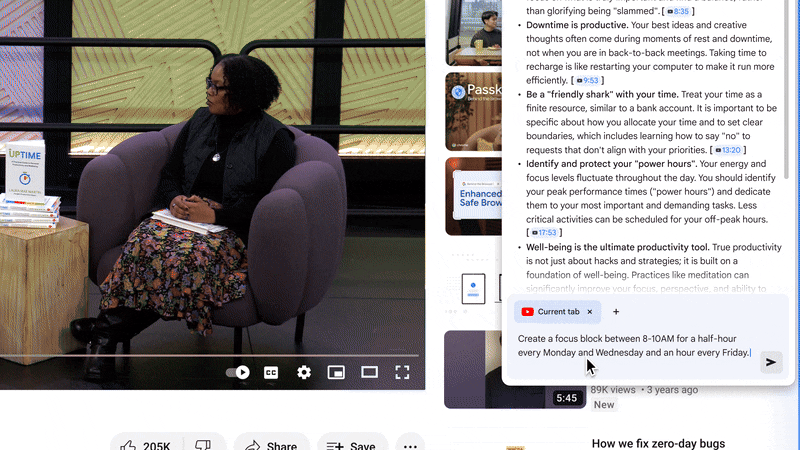Click 'Be a "friendly shark" with your time.'

[x=602, y=94]
